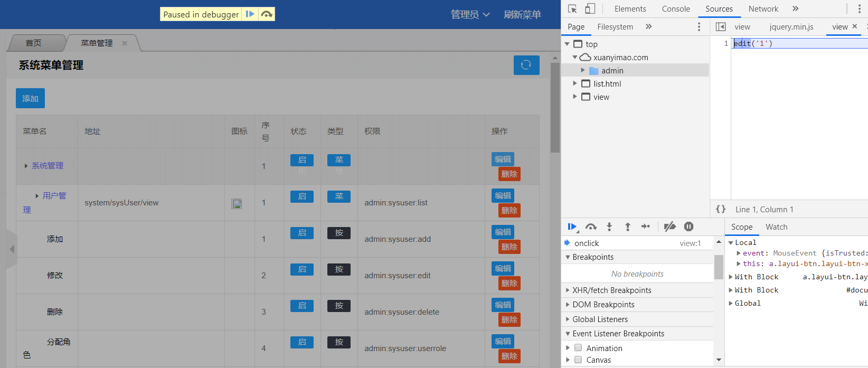Click the 添加 button
The height and width of the screenshot is (368, 868).
coord(30,99)
